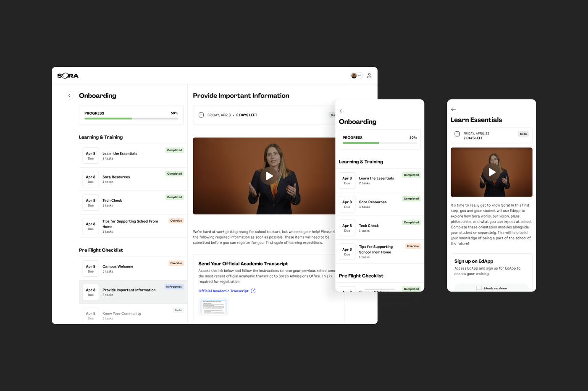Play the video in the Learn Essentials panel
The image size is (588, 391).
[491, 172]
